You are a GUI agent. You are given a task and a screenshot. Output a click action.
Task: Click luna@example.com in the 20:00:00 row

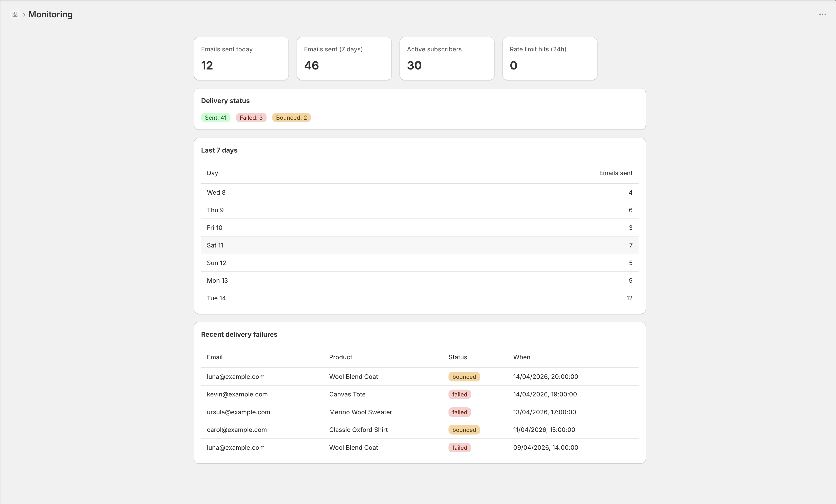[x=236, y=376]
